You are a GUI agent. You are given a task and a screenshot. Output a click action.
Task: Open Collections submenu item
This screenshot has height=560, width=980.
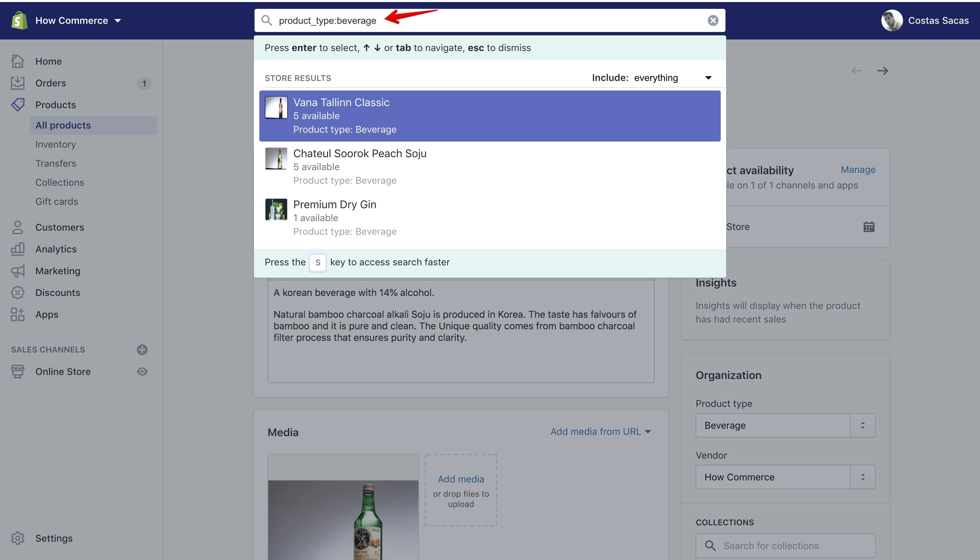[x=60, y=182]
